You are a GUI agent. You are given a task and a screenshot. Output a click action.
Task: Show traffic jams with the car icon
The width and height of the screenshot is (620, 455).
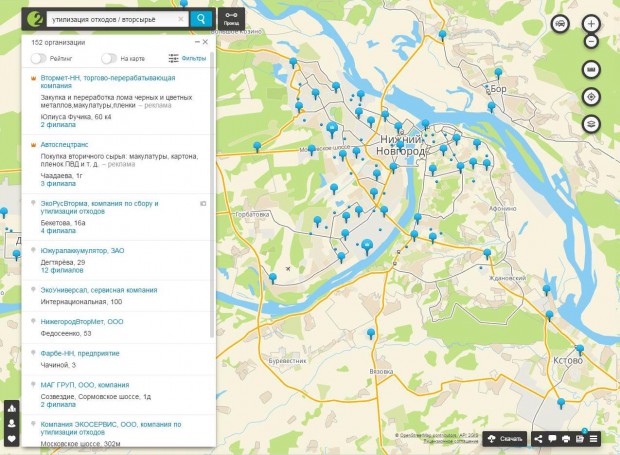pos(561,23)
